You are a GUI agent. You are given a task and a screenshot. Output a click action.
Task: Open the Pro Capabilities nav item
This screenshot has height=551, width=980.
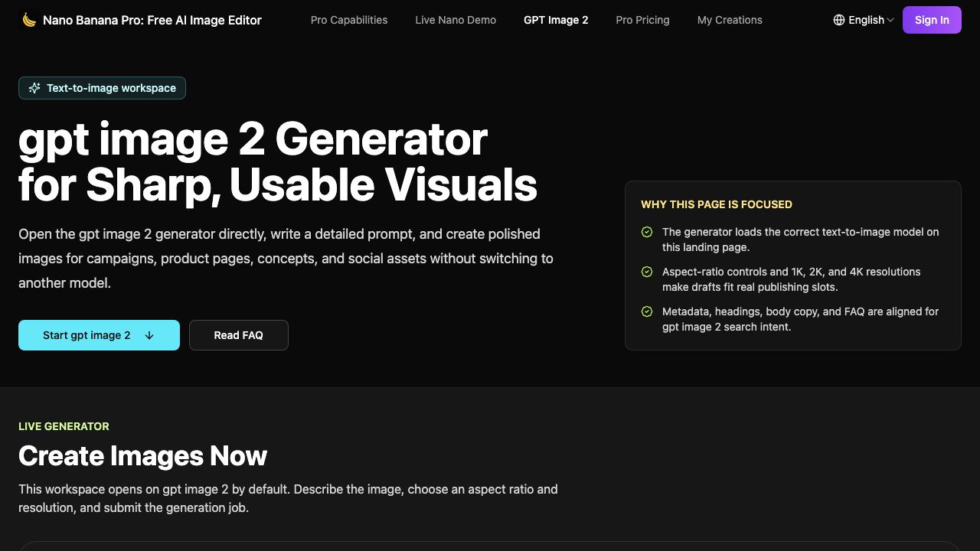[x=349, y=20]
